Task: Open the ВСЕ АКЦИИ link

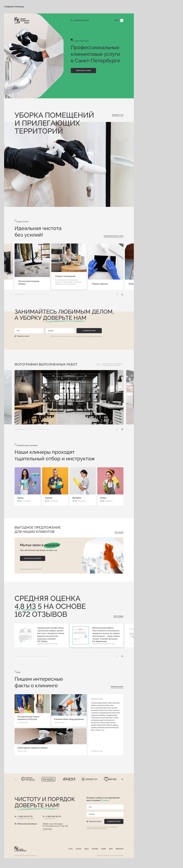Action: coord(119,532)
